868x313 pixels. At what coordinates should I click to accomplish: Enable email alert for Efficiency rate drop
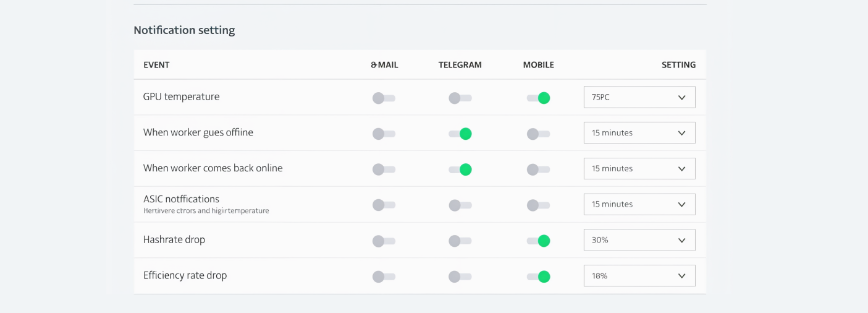[x=384, y=277]
